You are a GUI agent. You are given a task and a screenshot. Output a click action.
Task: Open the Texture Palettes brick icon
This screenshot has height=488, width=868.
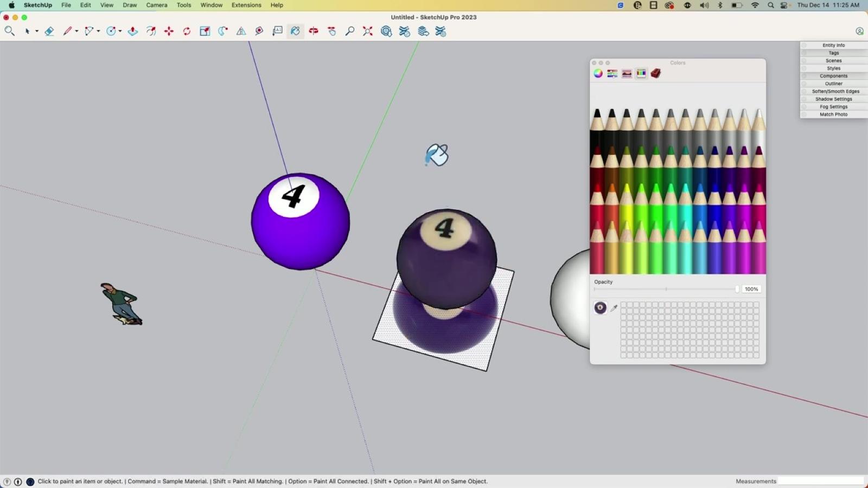tap(656, 74)
